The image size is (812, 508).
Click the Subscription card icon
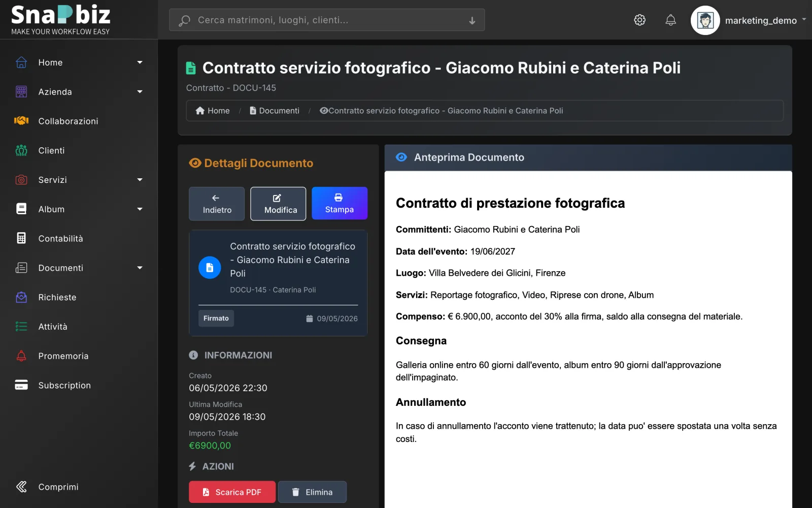[x=21, y=385]
